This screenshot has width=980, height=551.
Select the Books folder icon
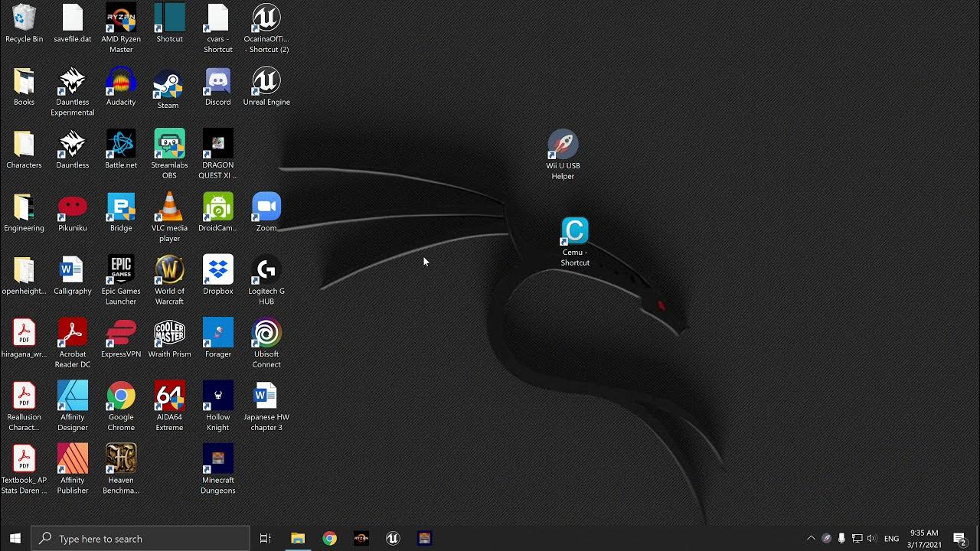[24, 86]
